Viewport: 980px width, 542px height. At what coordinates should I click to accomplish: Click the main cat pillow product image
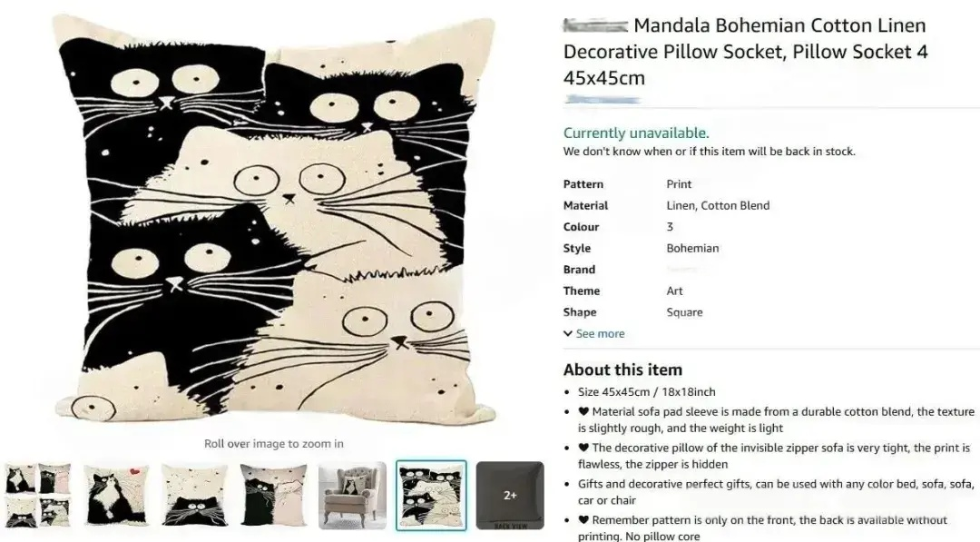coord(274,219)
